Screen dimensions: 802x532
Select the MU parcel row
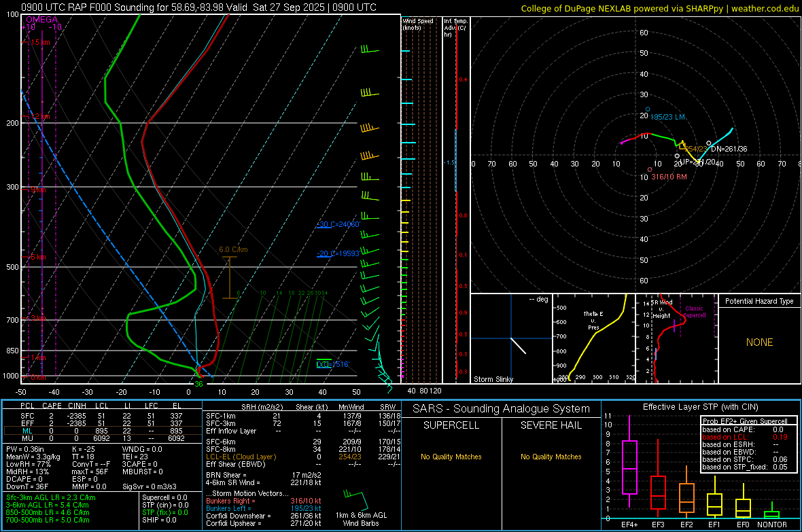point(101,438)
